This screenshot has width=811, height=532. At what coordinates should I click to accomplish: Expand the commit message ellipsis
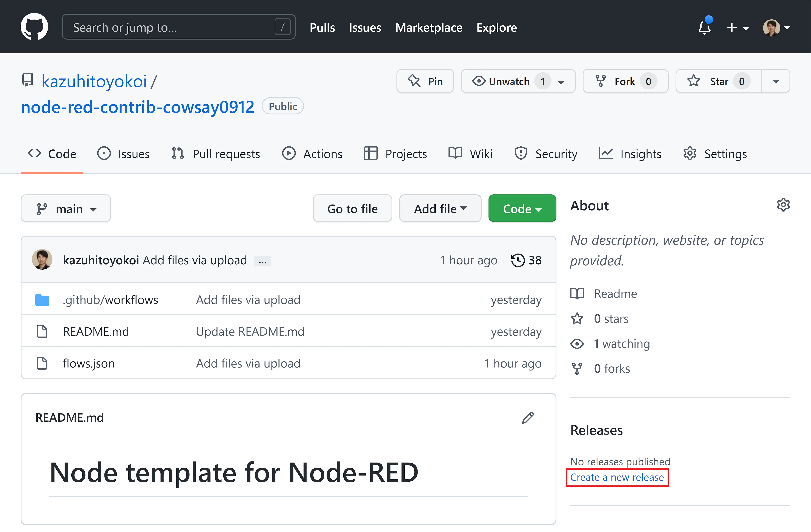click(262, 261)
